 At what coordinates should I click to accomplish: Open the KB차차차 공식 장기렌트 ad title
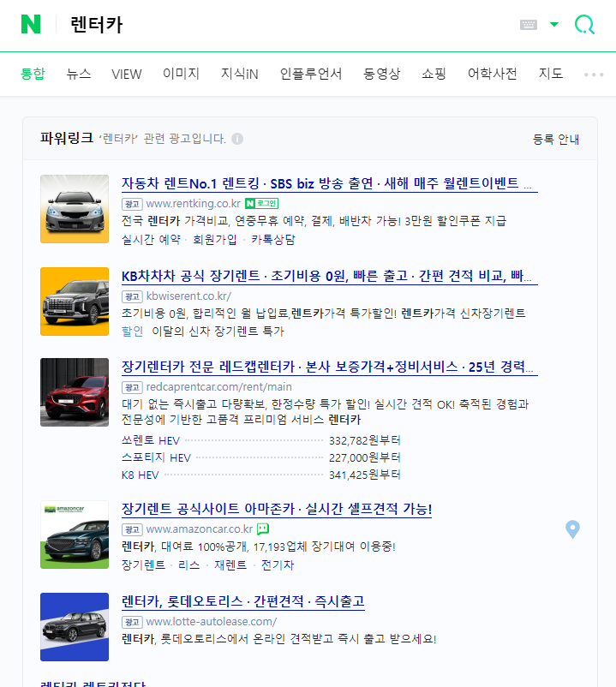[329, 277]
